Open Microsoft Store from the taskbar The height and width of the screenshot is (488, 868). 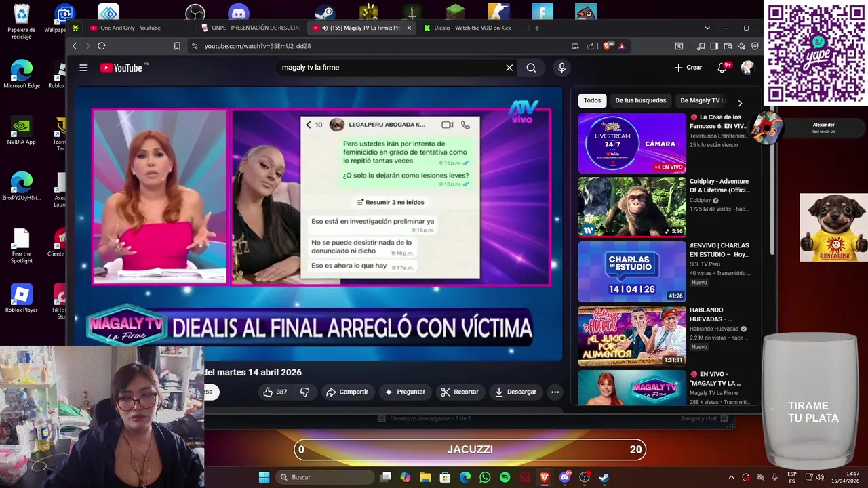click(x=445, y=477)
